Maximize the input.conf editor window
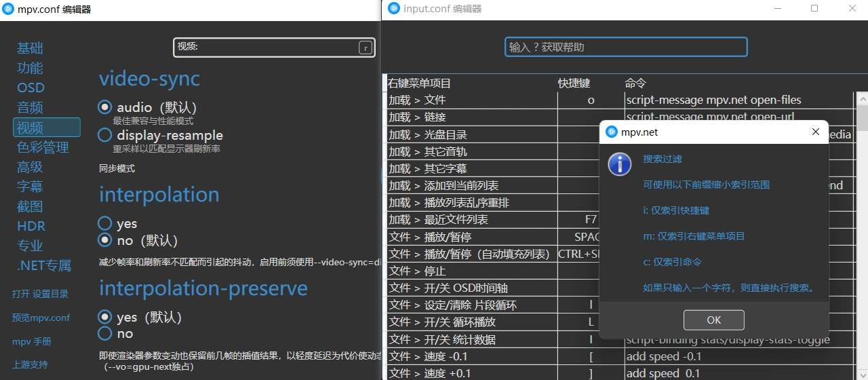The height and width of the screenshot is (380, 868). pos(814,8)
